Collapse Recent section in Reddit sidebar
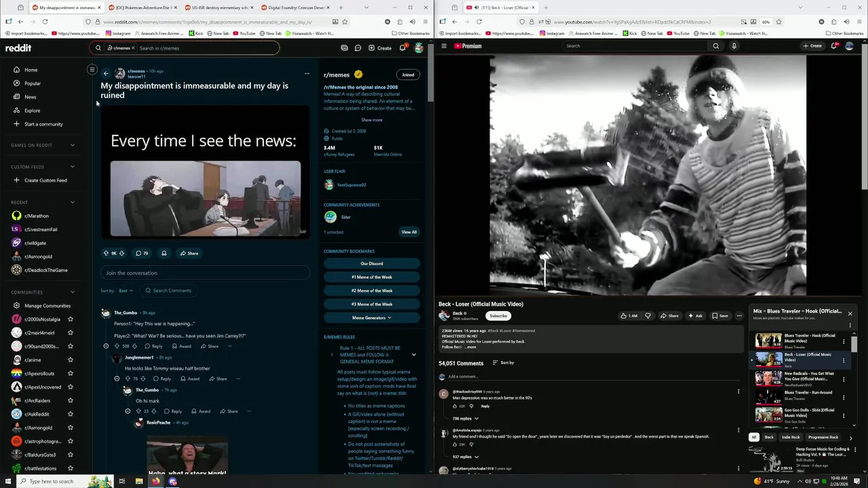Viewport: 868px width, 488px height. coord(73,202)
